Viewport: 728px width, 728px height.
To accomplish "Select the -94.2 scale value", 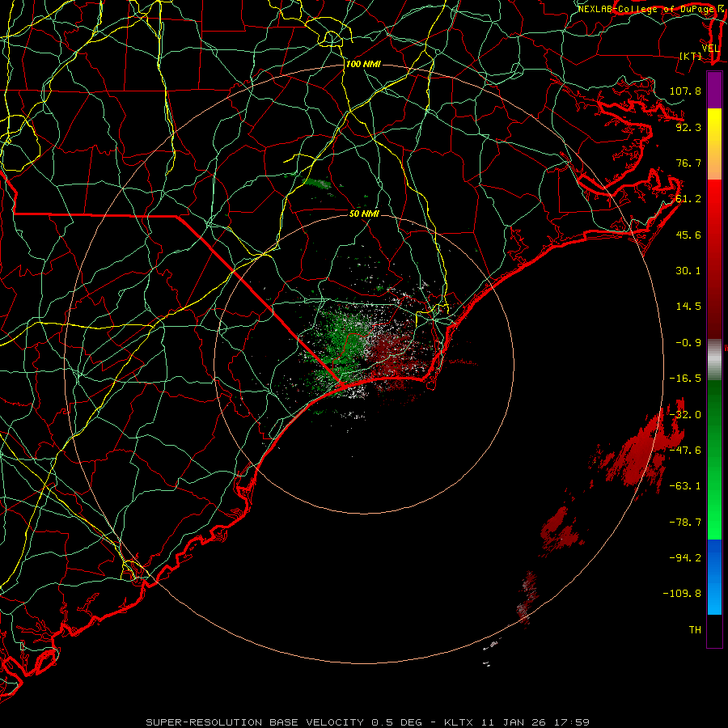I will click(685, 558).
